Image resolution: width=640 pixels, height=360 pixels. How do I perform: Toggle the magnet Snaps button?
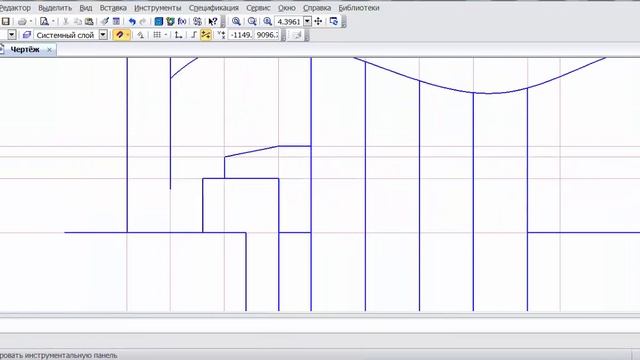pos(119,35)
